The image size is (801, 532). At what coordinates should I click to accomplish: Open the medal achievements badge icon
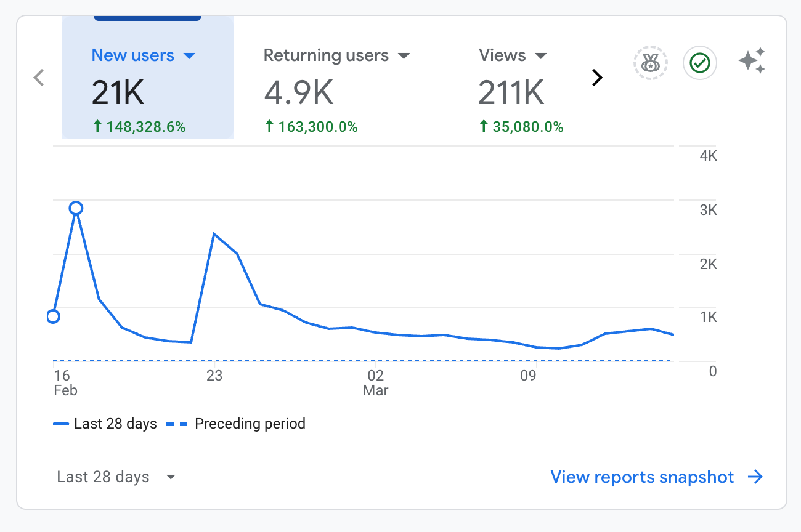tap(650, 63)
